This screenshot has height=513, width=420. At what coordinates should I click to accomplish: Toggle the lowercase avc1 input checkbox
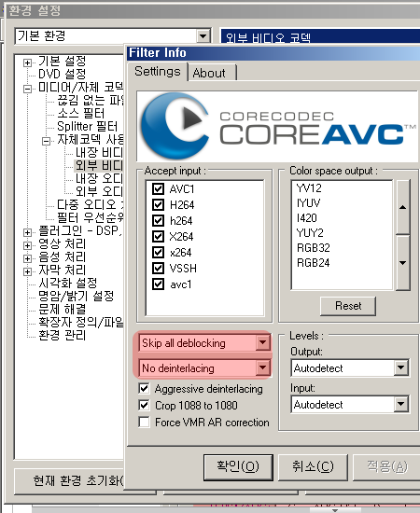point(158,284)
